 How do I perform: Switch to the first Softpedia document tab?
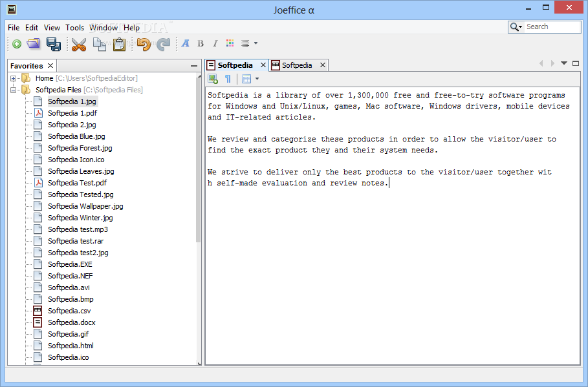click(235, 65)
